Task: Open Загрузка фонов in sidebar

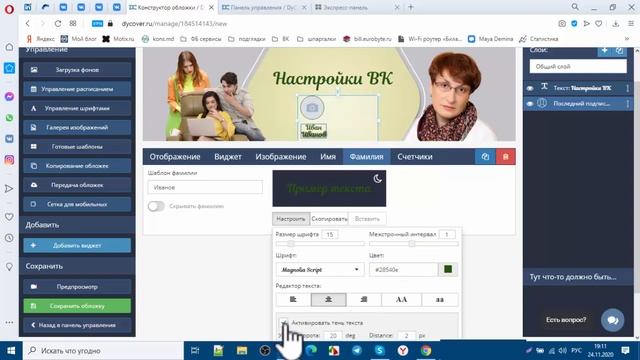Action: tap(77, 70)
